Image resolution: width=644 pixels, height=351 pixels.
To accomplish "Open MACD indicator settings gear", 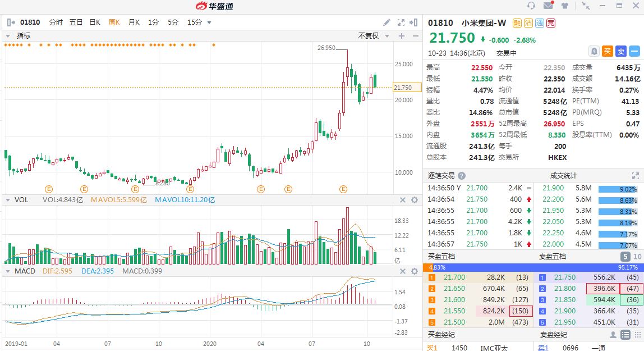I will click(x=415, y=271).
